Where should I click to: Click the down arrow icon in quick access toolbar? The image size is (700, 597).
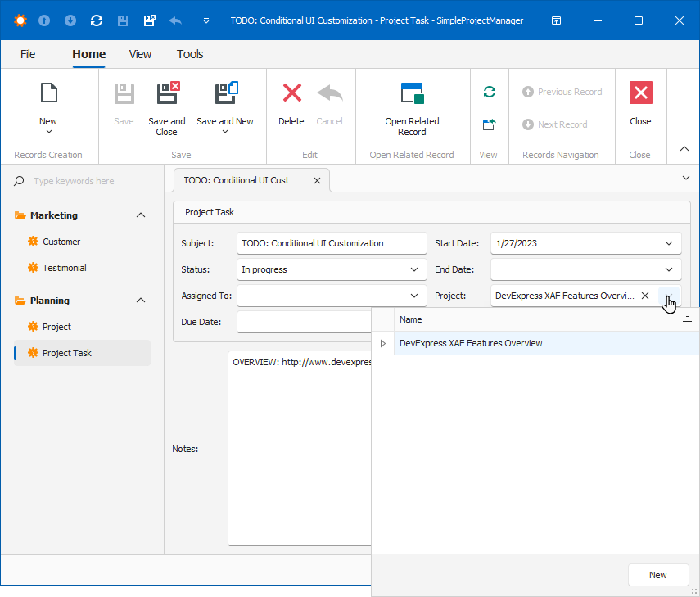[x=70, y=20]
